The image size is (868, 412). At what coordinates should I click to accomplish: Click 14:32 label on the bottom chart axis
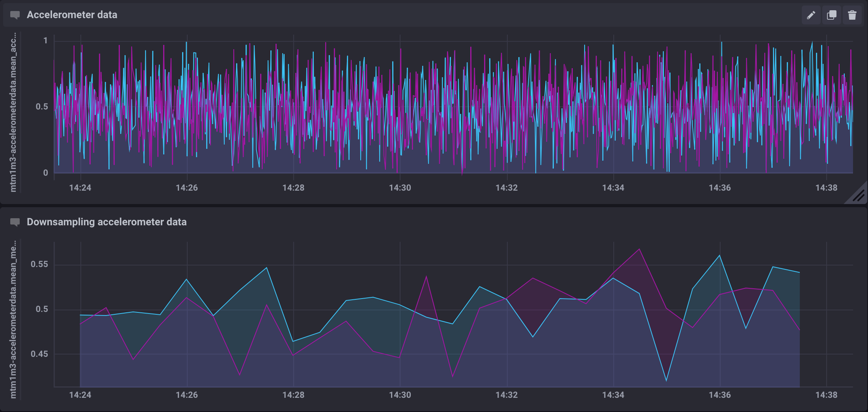click(x=507, y=395)
